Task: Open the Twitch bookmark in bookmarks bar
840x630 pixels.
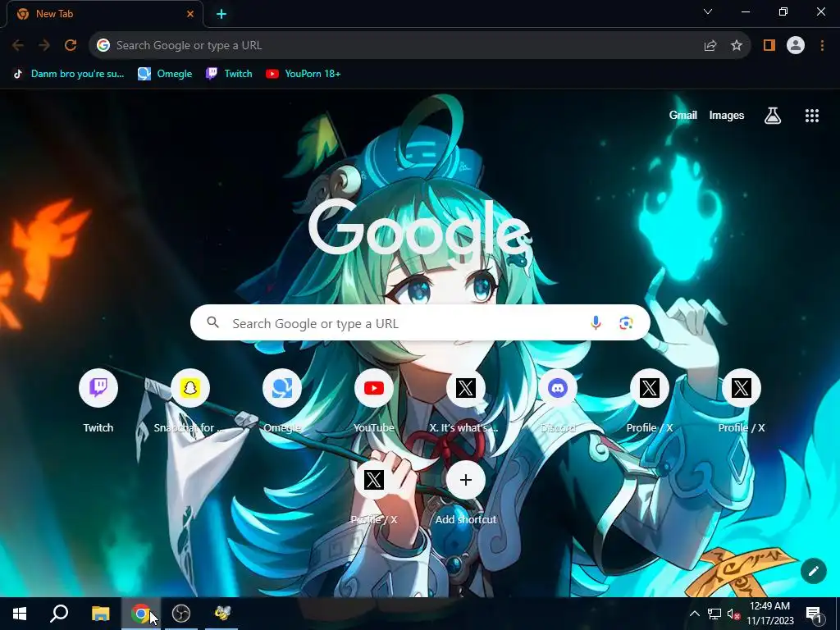Action: [x=230, y=74]
